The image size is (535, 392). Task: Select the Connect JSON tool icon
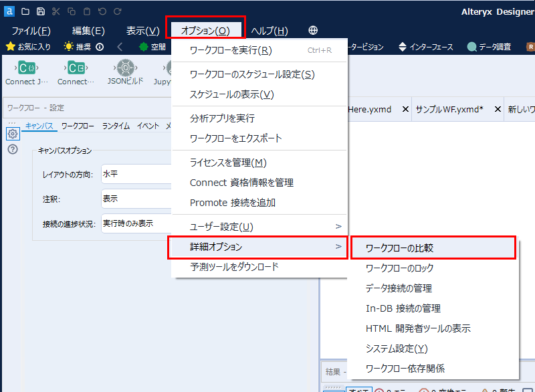coord(27,68)
